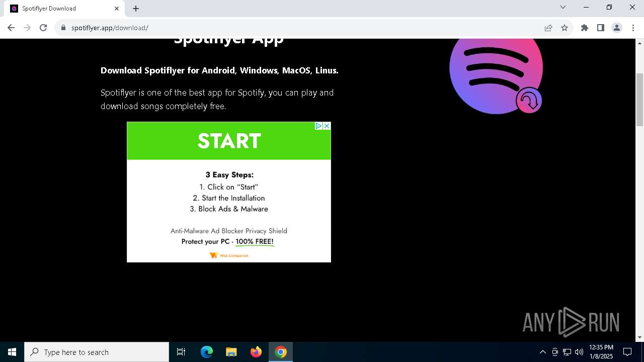Screen dimensions: 644x362
Task: Click the green START ad button
Action: [x=229, y=141]
